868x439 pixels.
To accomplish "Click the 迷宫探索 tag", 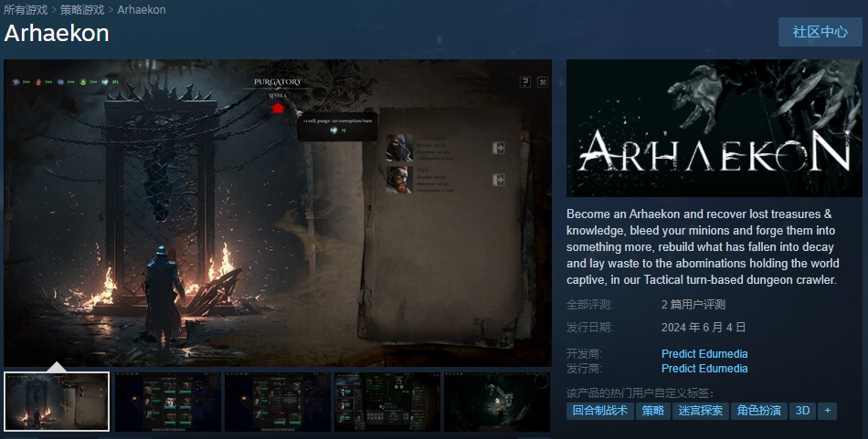I will [x=700, y=411].
